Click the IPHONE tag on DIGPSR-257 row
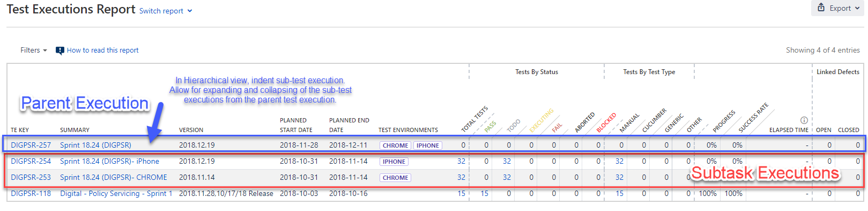This screenshot has height=211, width=868. pos(428,145)
